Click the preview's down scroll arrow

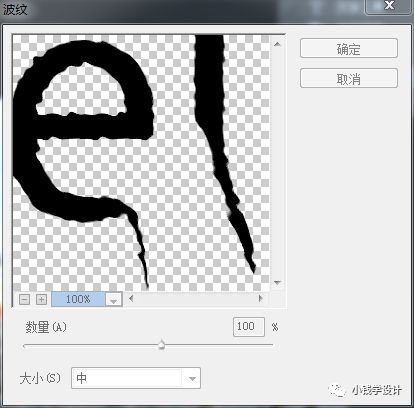click(x=277, y=283)
